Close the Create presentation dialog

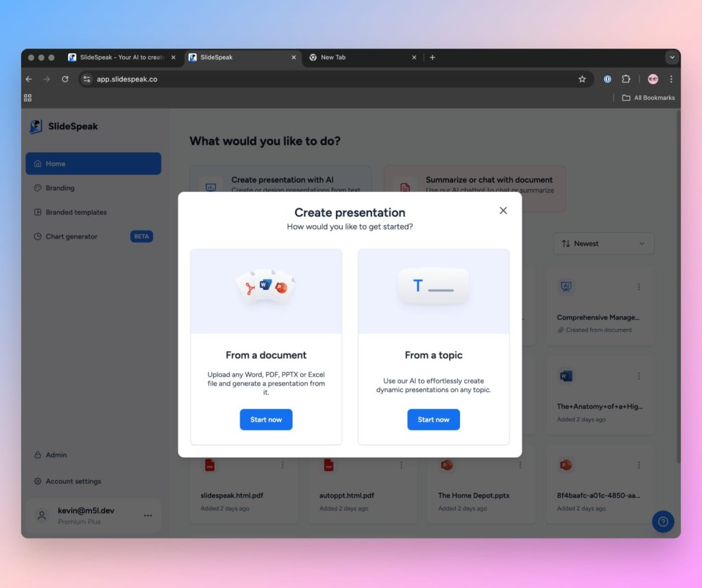click(x=503, y=210)
